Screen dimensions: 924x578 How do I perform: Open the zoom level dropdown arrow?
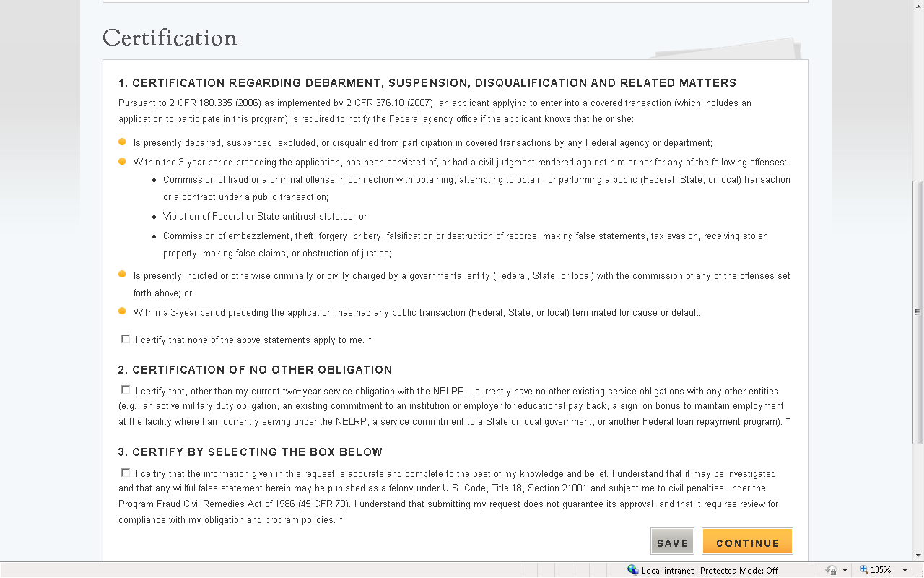pyautogui.click(x=905, y=570)
